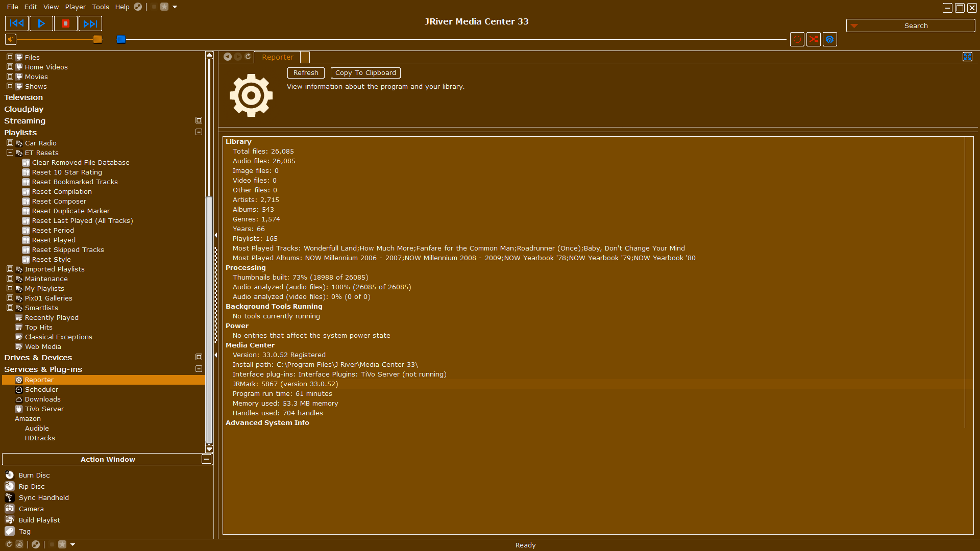This screenshot has width=980, height=551.
Task: Click the orange volume slider handle
Action: [x=97, y=39]
